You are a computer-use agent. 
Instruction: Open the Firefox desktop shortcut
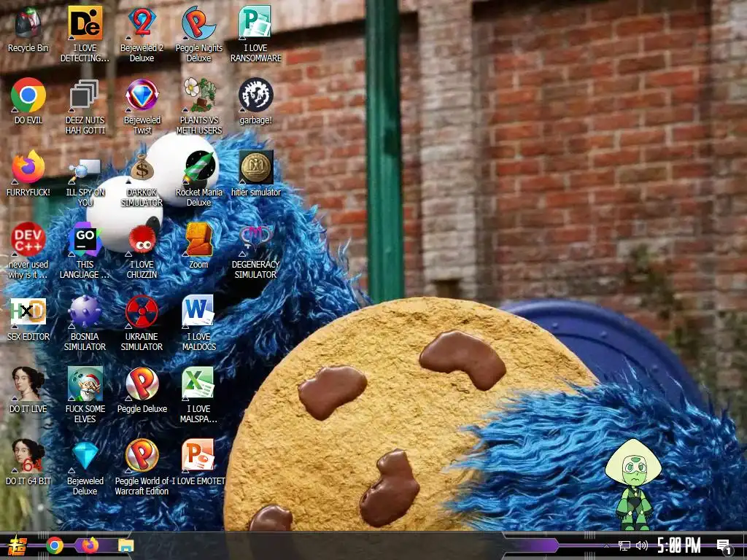[28, 174]
